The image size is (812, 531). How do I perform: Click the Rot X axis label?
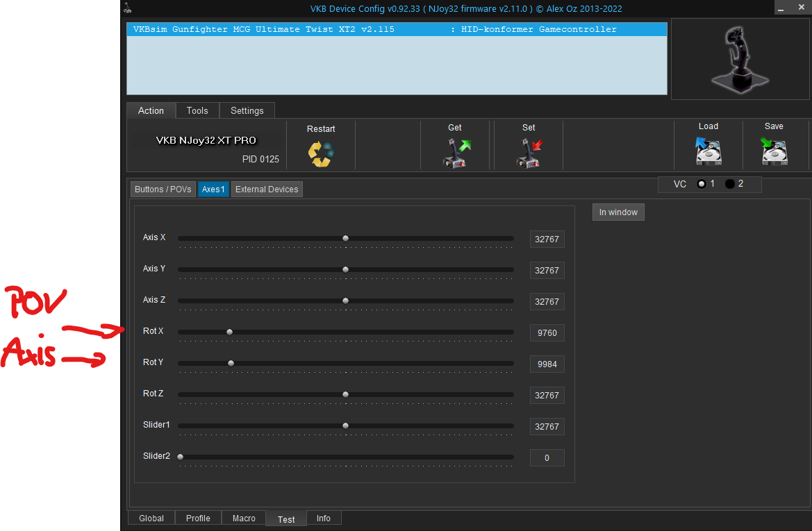[x=154, y=331]
